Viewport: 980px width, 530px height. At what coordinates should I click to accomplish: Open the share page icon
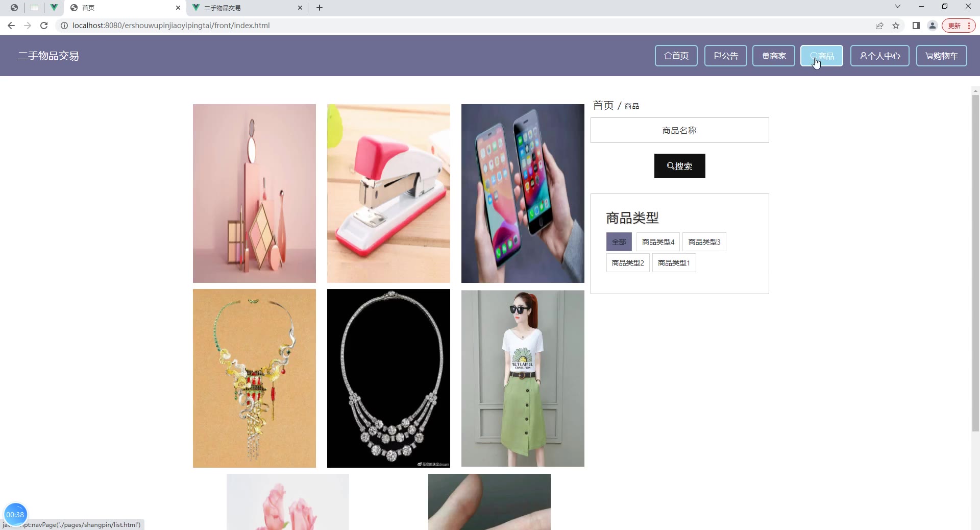[879, 26]
